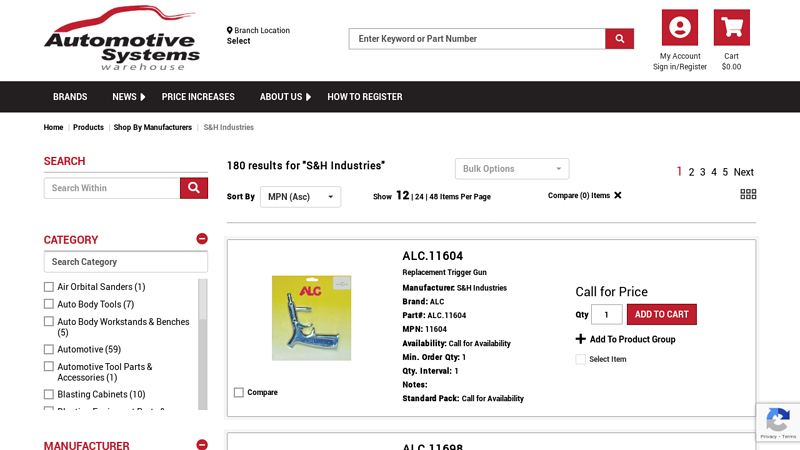Check the Auto Body Tools category
This screenshot has width=800, height=450.
[48, 304]
